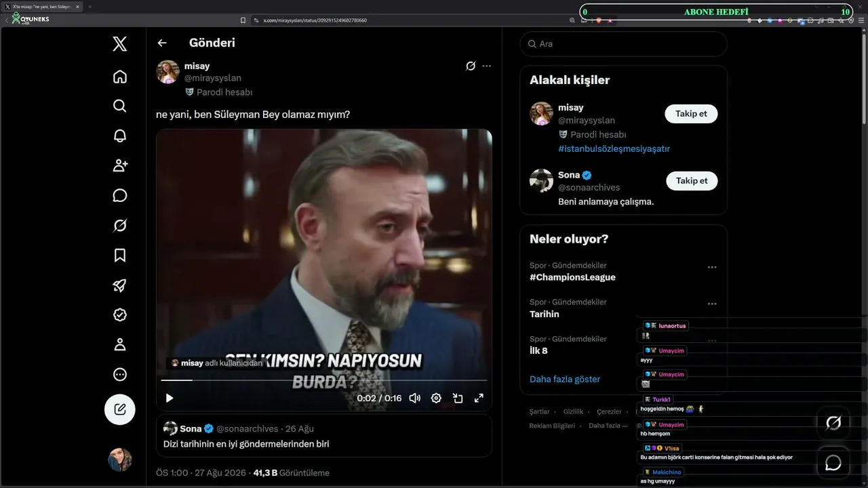This screenshot has height=488, width=868.
Task: Open the video settings gear
Action: pyautogui.click(x=436, y=399)
